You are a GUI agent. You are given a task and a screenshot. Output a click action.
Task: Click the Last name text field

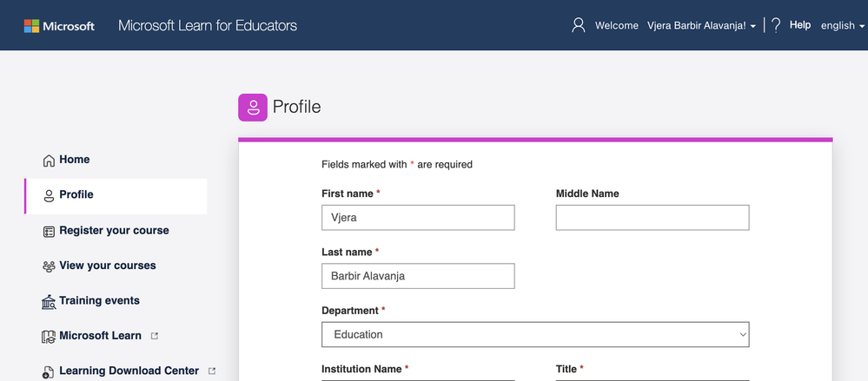[418, 276]
